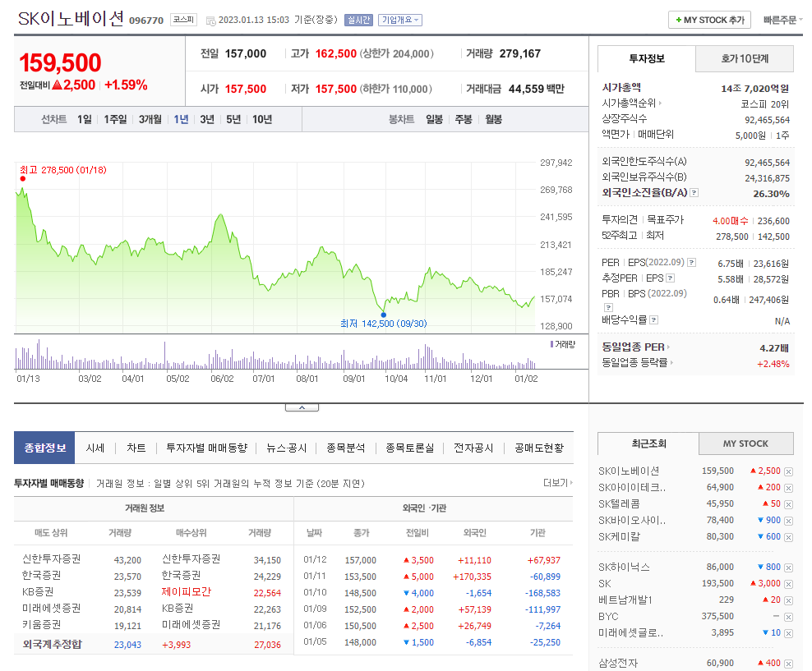Switch to 일봉 candlestick chart
This screenshot has height=671, width=812.
434,120
